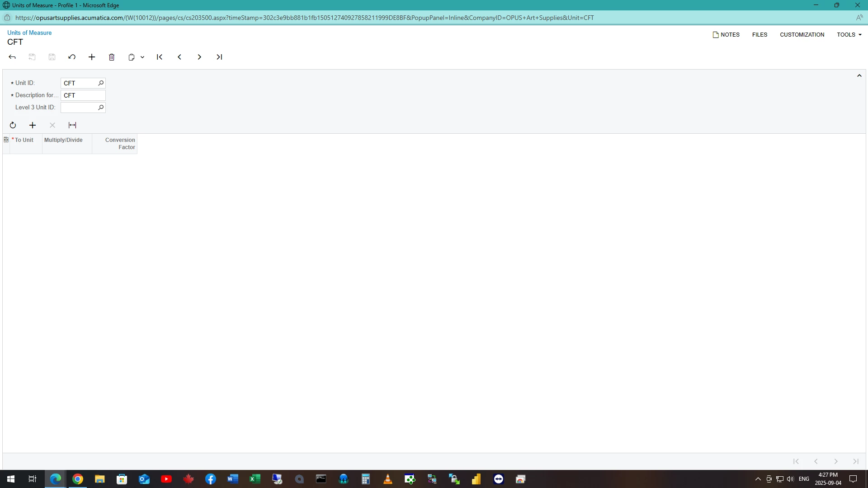Add a new unit record

click(x=92, y=57)
